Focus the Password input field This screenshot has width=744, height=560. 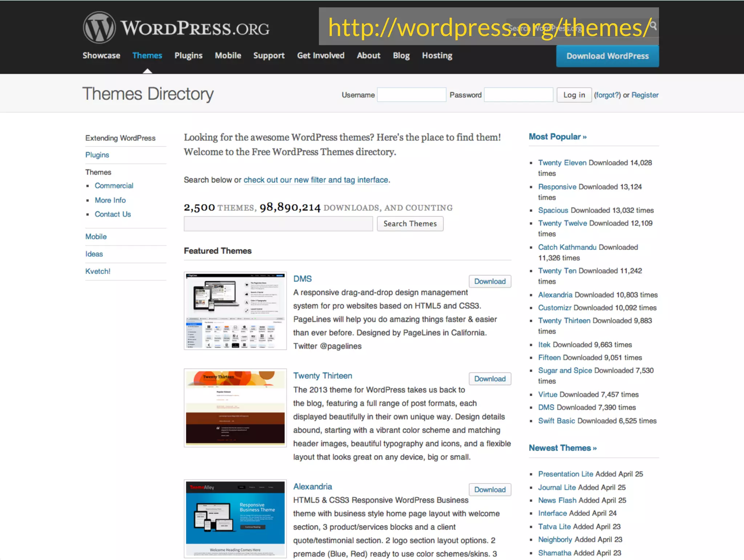tap(518, 95)
